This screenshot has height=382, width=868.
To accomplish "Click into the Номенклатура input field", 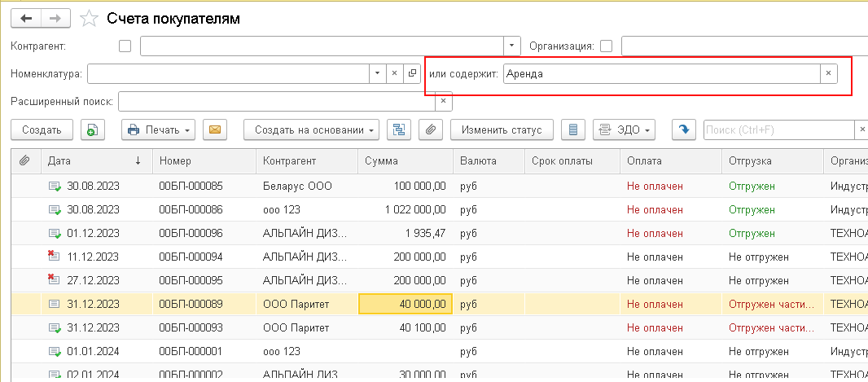I will (228, 73).
